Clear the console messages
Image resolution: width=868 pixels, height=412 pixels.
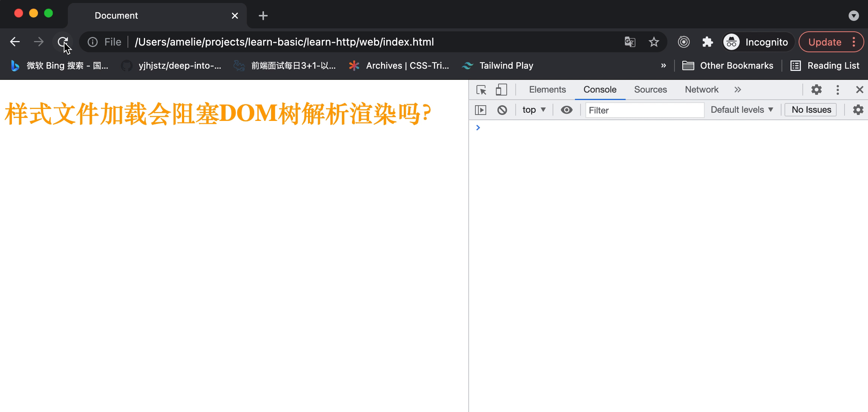tap(502, 110)
